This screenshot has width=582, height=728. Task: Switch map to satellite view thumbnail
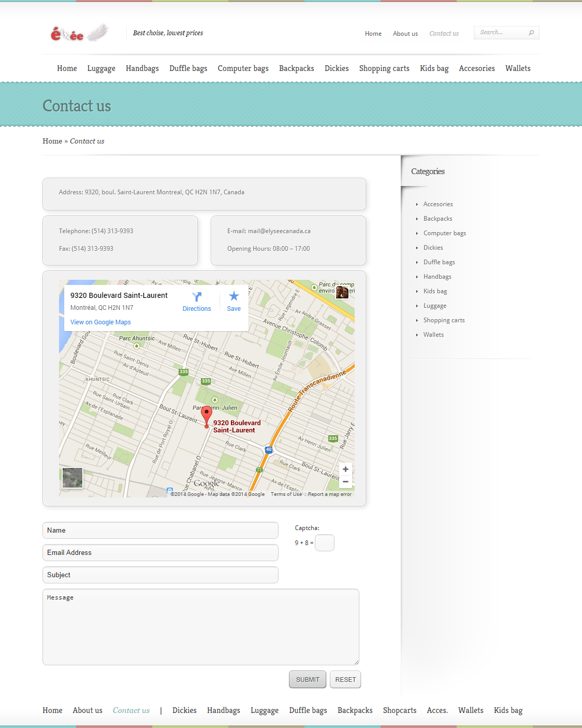[x=72, y=478]
